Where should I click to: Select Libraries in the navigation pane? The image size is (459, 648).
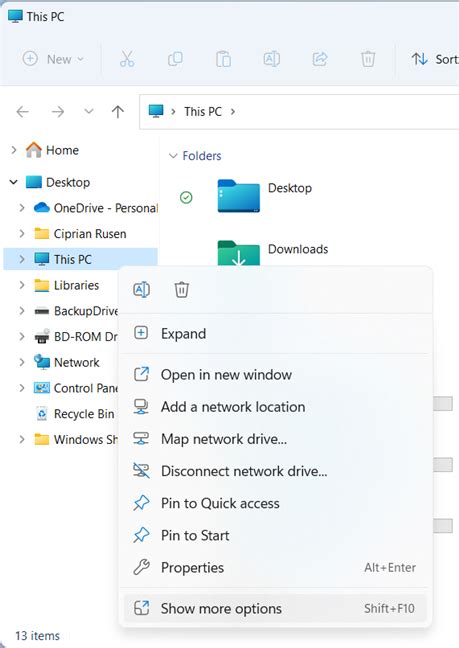coord(67,285)
